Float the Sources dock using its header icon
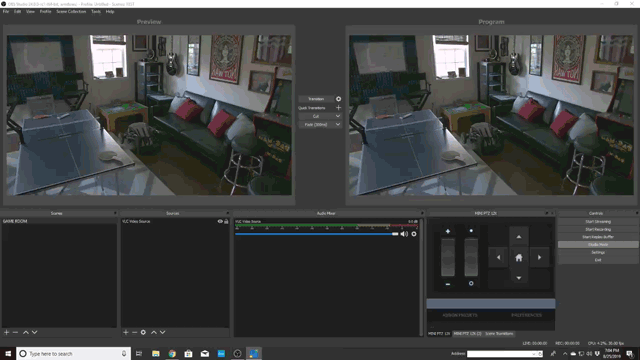This screenshot has height=360, width=640. point(228,213)
